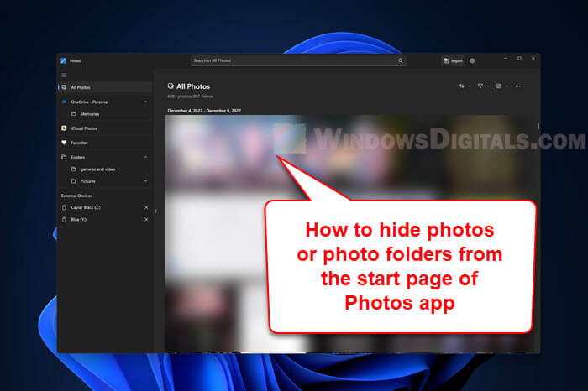
Task: Minimize the Photos window
Action: [x=506, y=59]
